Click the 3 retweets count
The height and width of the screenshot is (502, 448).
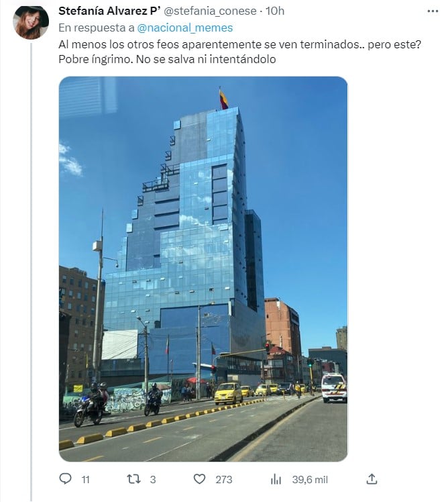[x=153, y=480]
